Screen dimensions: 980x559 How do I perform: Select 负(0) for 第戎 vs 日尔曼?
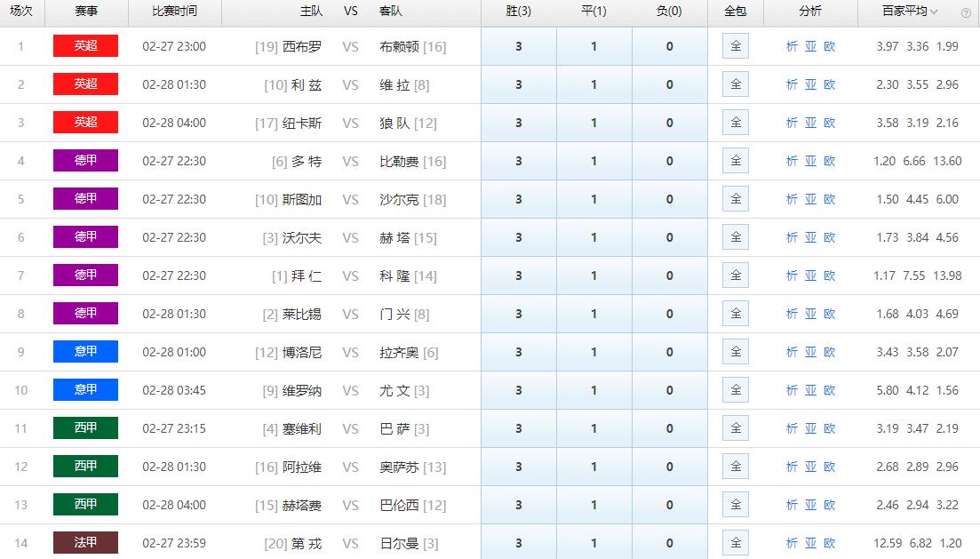point(669,541)
